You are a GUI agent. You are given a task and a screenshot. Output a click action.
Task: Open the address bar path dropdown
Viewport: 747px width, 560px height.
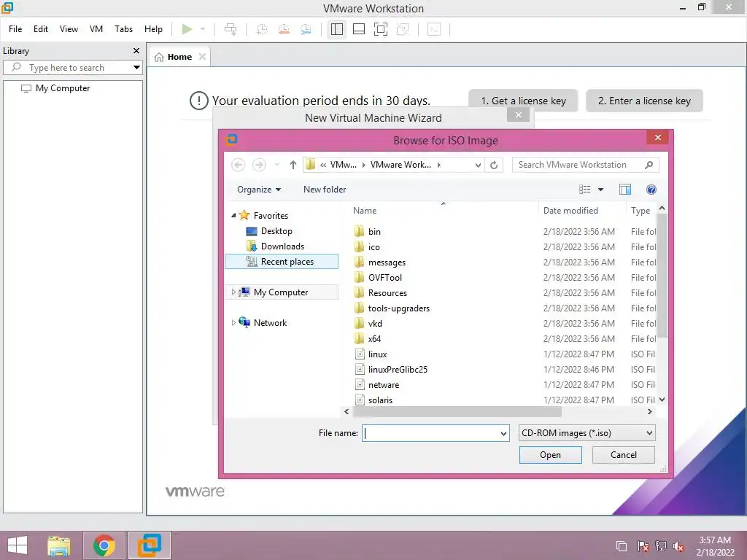click(x=478, y=165)
